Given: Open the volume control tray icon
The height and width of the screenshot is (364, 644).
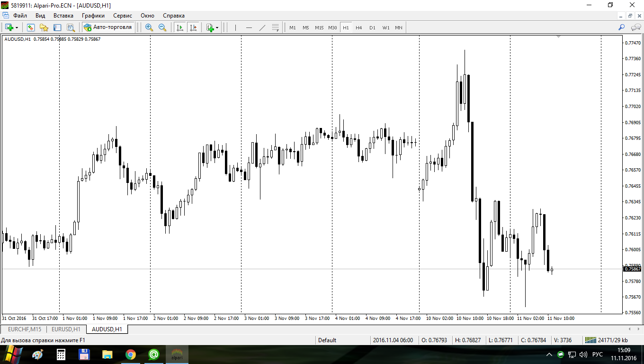Looking at the screenshot, I should click(x=583, y=354).
